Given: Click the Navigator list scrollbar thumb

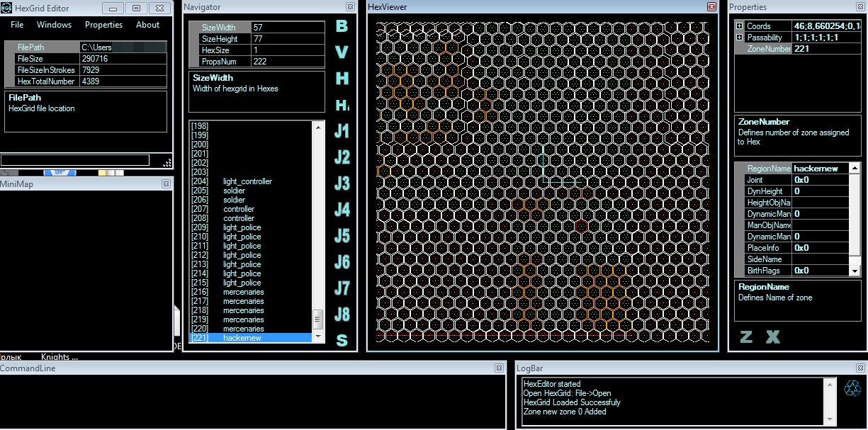Looking at the screenshot, I should click(318, 318).
